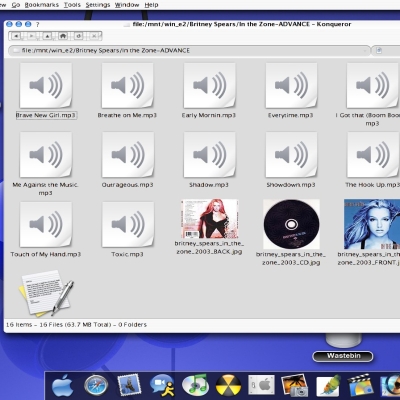Click the Brave New Girl.mp3 filename label
This screenshot has width=400, height=400.
pos(46,115)
